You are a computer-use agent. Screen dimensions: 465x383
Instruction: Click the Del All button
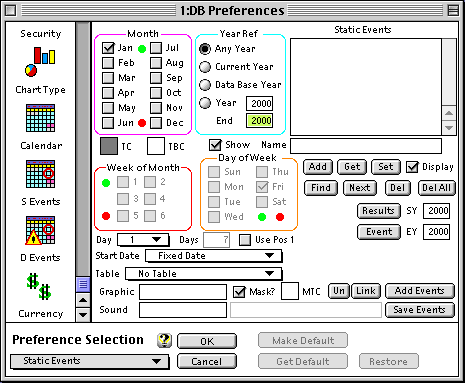[436, 188]
